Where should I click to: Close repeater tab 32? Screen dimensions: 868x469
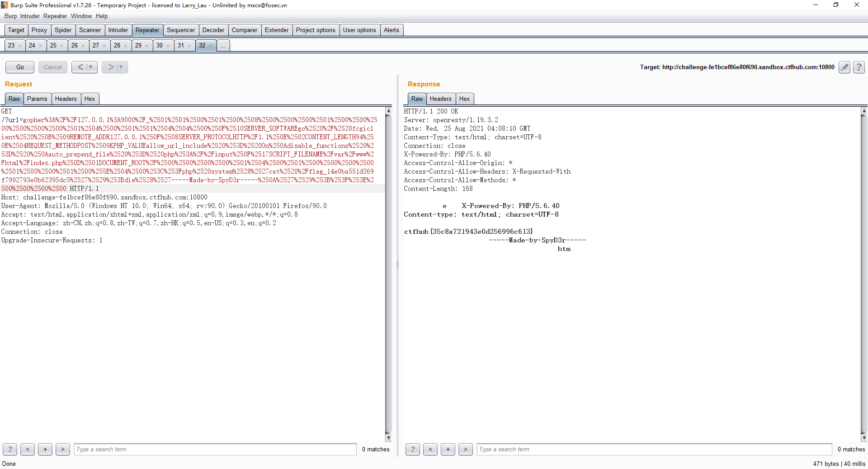pos(211,46)
